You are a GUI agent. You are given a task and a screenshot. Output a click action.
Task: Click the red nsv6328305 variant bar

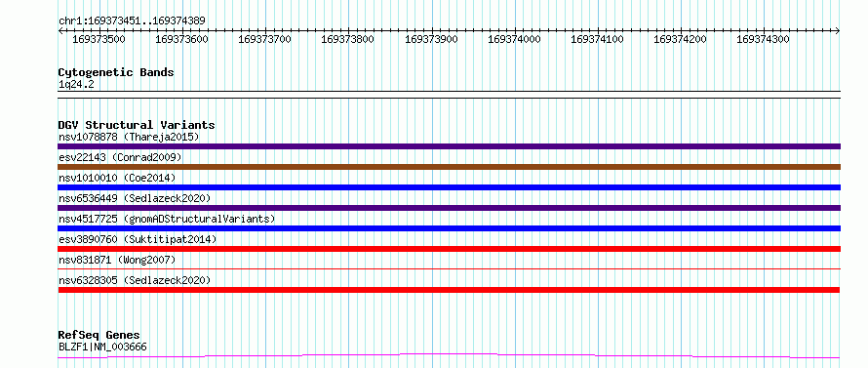click(449, 290)
